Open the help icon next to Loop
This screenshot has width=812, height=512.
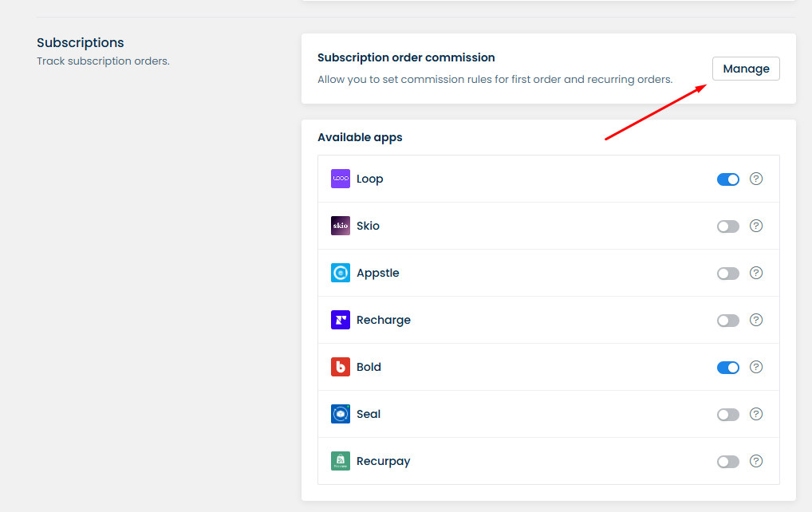pos(757,179)
